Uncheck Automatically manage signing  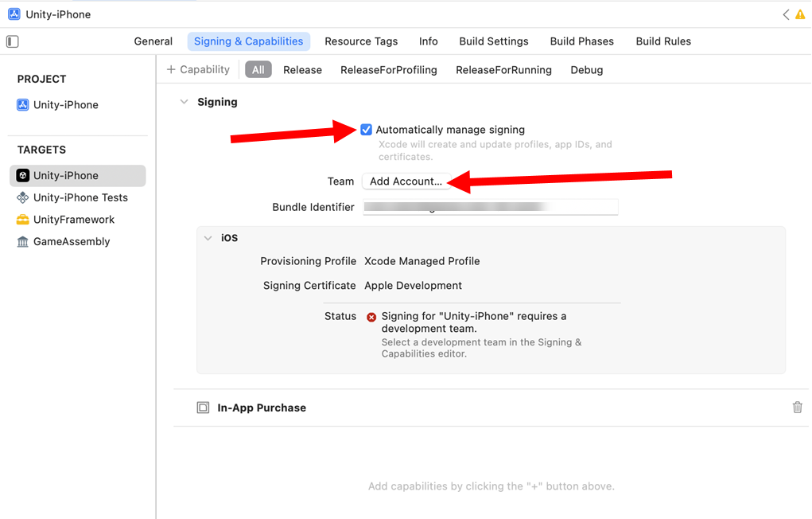[366, 130]
